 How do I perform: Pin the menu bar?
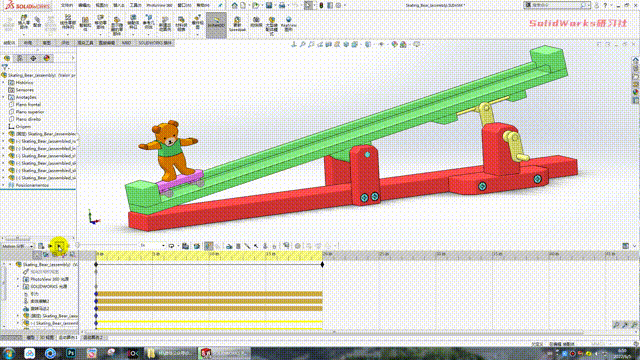tap(220, 5)
